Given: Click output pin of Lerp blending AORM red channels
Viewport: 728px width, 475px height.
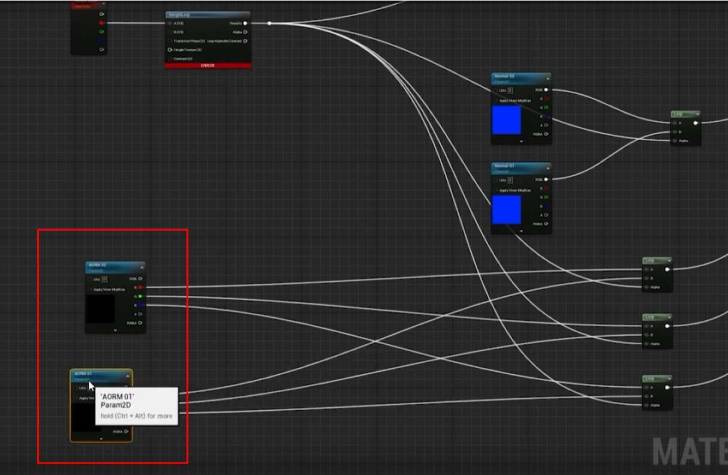Looking at the screenshot, I should [x=667, y=269].
